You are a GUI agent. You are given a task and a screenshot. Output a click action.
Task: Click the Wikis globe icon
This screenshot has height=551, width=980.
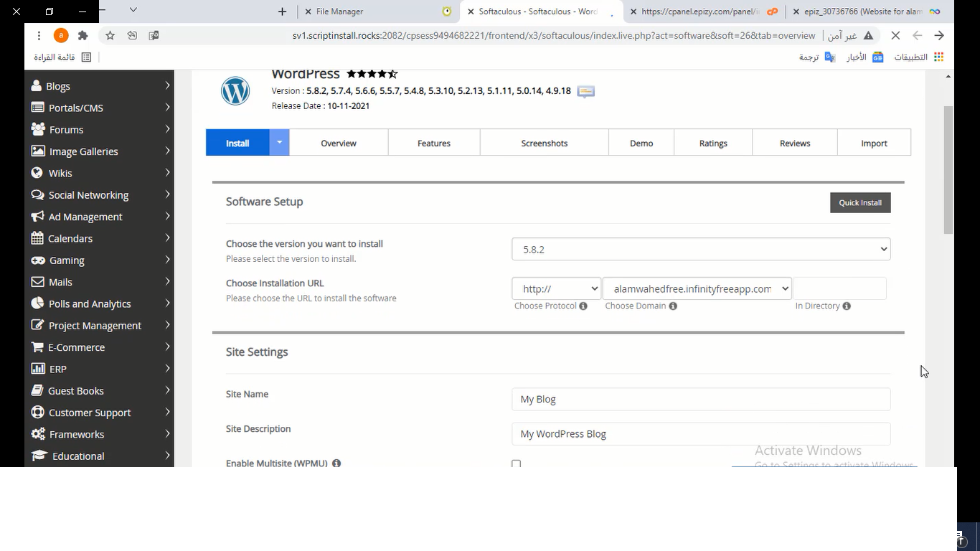click(x=37, y=172)
